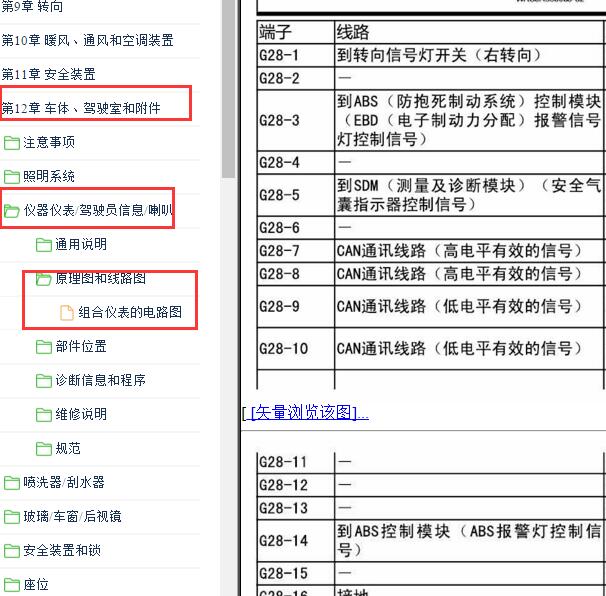Screen dimensions: 606x596
Task: Open chapter 第10章 暖风、通风和空调装置
Action: (x=87, y=40)
